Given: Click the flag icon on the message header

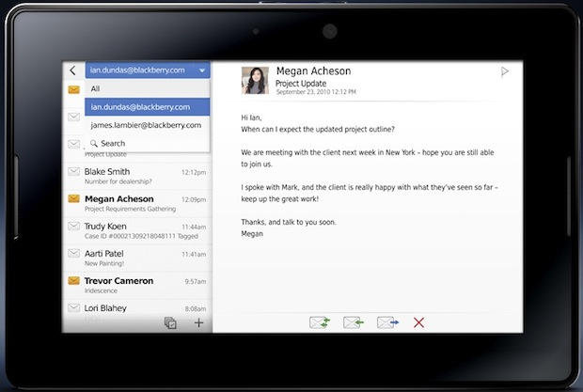Looking at the screenshot, I should click(x=505, y=71).
